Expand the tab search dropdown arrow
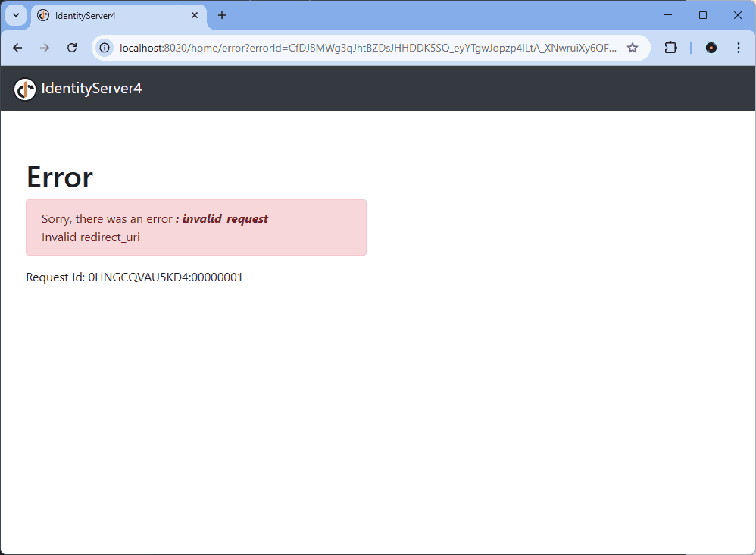The height and width of the screenshot is (555, 756). click(x=15, y=15)
